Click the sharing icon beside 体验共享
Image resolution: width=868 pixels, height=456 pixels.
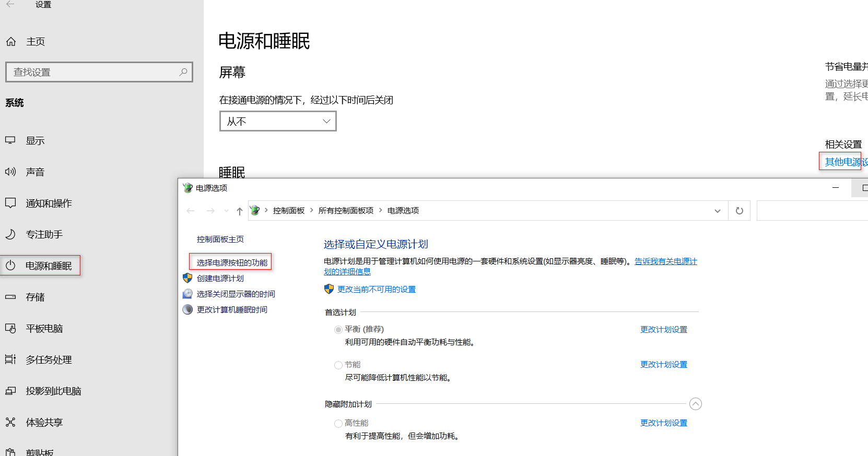[10, 422]
